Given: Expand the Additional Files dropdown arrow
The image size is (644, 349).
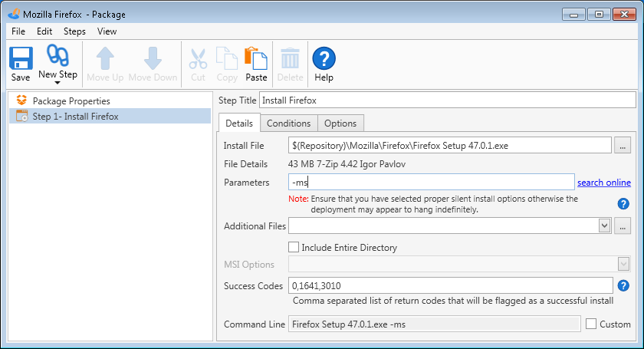Looking at the screenshot, I should pos(604,226).
